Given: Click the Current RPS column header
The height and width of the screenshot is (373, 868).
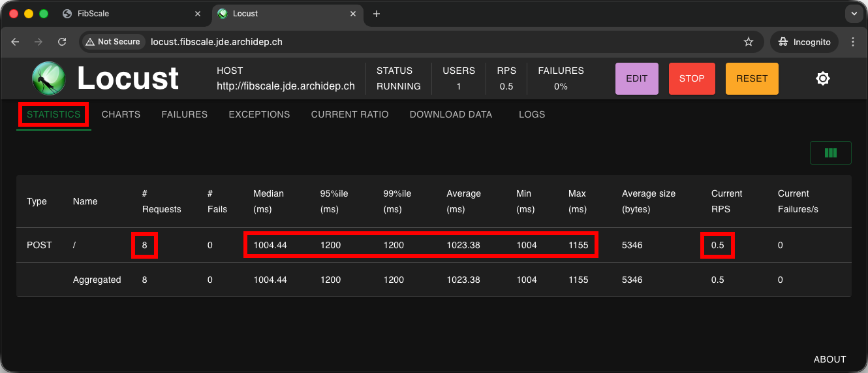Looking at the screenshot, I should (727, 201).
